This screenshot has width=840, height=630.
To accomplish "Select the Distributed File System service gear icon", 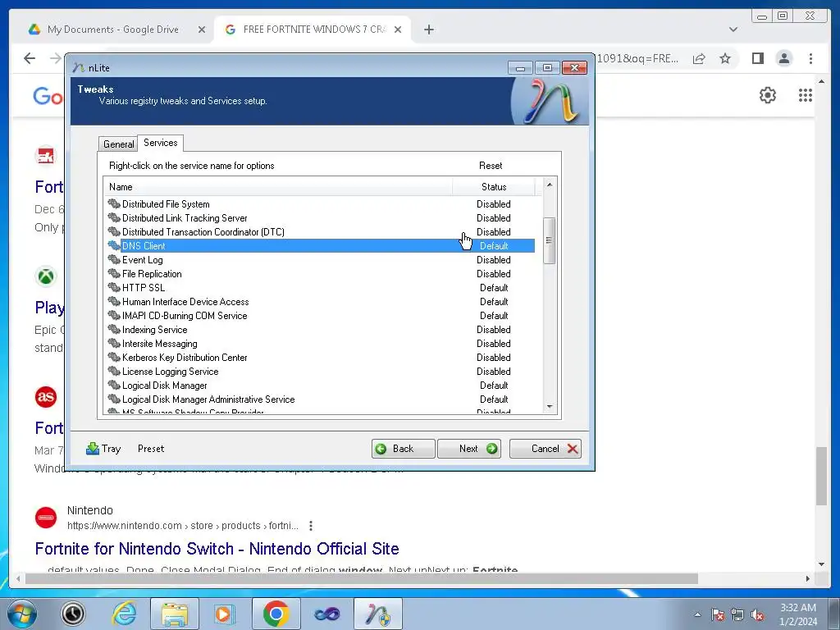I will (x=113, y=203).
